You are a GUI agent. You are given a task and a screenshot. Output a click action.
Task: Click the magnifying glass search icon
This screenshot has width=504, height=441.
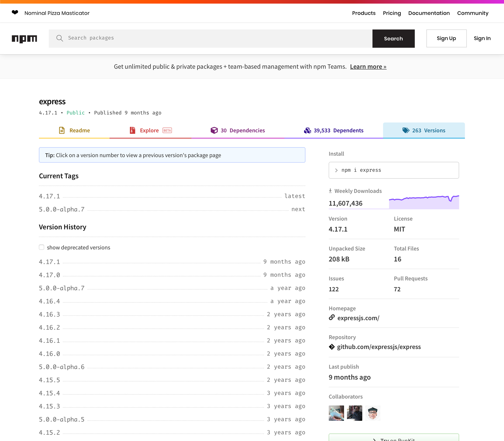(x=60, y=38)
